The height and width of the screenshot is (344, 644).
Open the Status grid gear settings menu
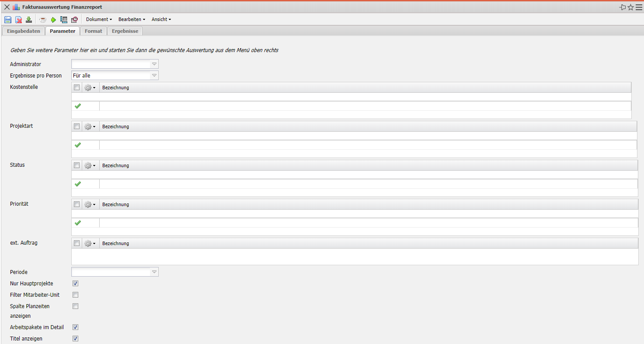[90, 165]
